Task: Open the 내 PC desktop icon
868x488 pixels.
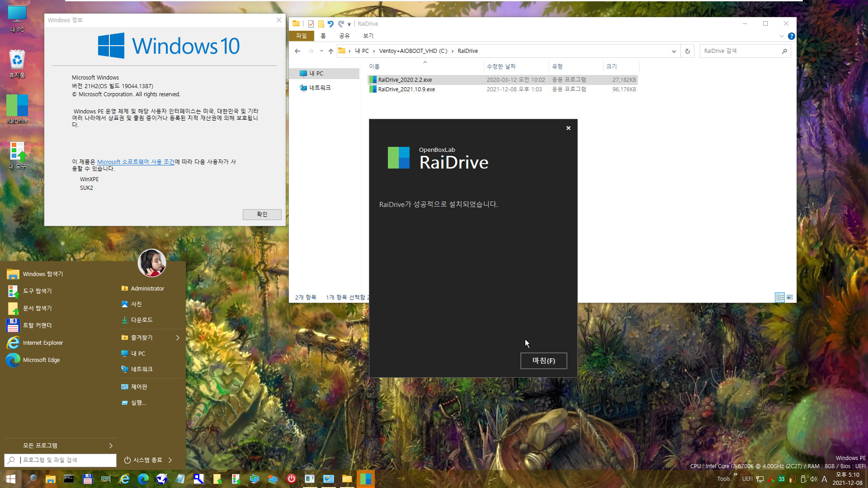Action: tap(17, 19)
